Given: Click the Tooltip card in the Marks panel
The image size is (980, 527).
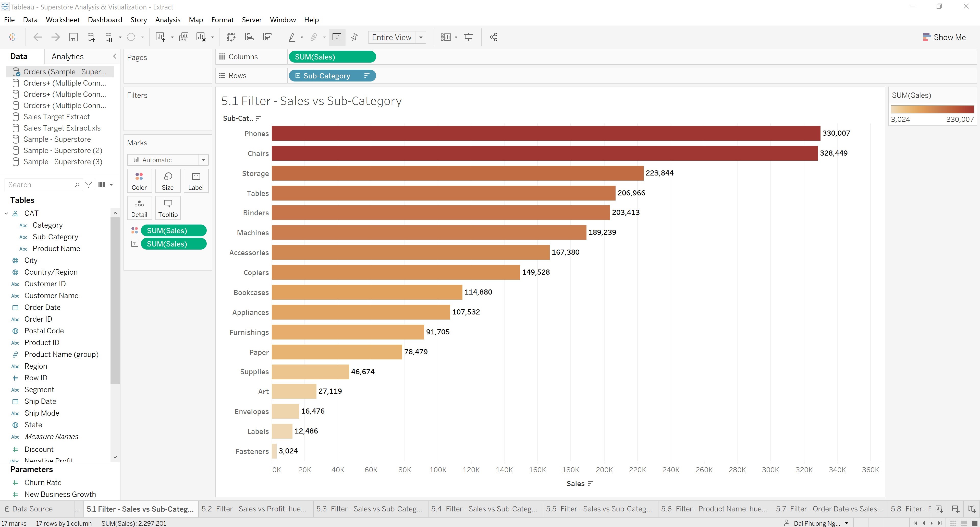Looking at the screenshot, I should [x=167, y=207].
